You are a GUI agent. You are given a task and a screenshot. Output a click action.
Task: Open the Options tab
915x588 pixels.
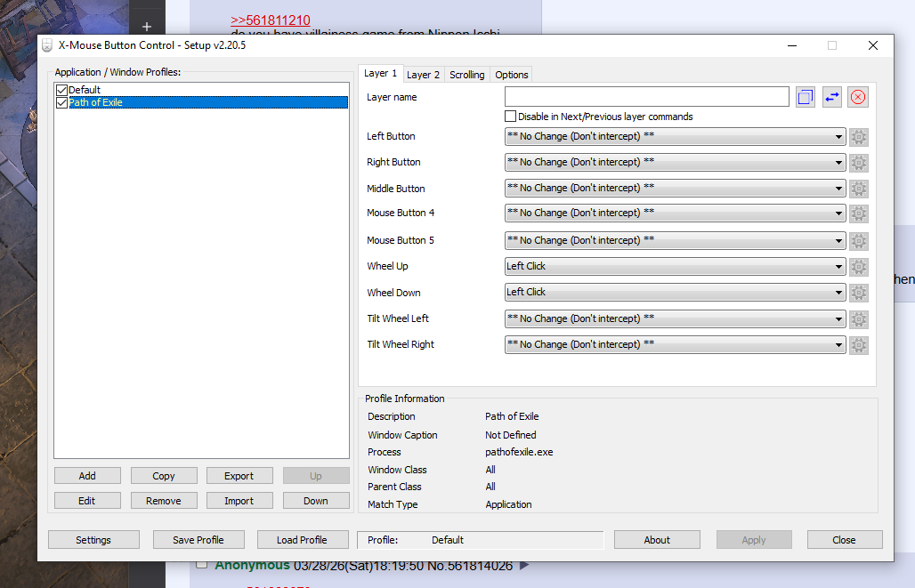click(x=511, y=75)
